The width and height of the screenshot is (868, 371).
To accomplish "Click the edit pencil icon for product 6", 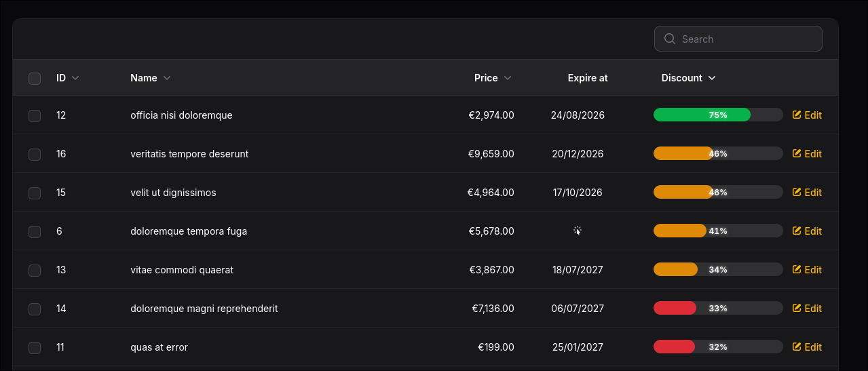I will 797,231.
